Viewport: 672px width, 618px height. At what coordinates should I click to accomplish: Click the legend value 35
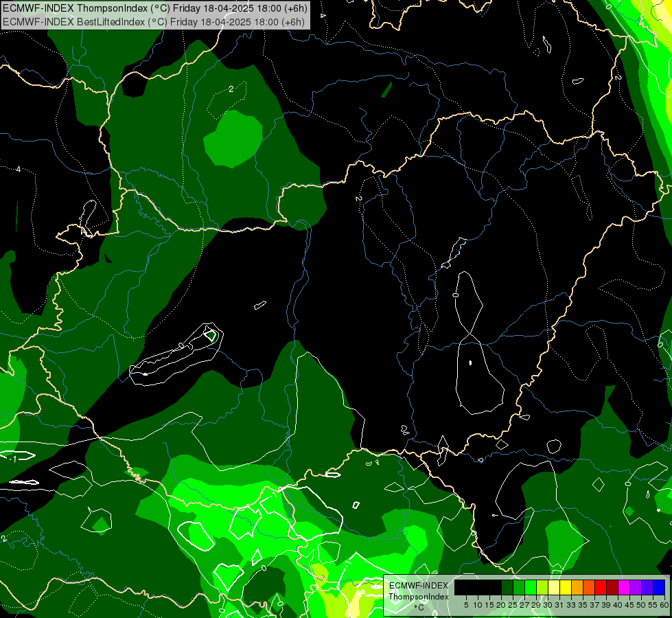click(x=583, y=605)
